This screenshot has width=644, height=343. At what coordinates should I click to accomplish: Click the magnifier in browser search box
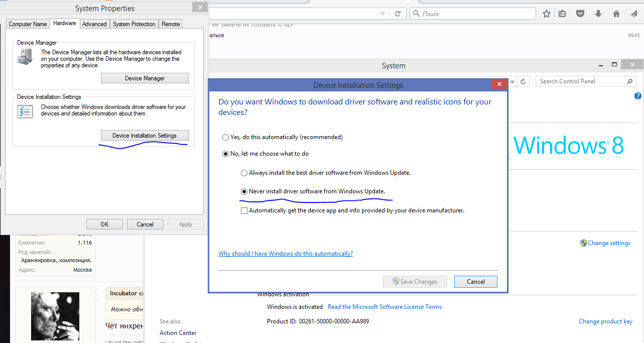click(416, 14)
